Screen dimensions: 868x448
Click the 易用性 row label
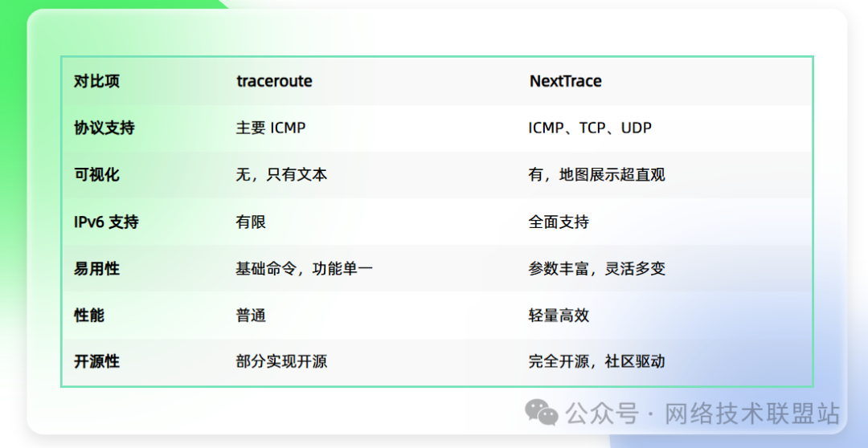click(97, 269)
